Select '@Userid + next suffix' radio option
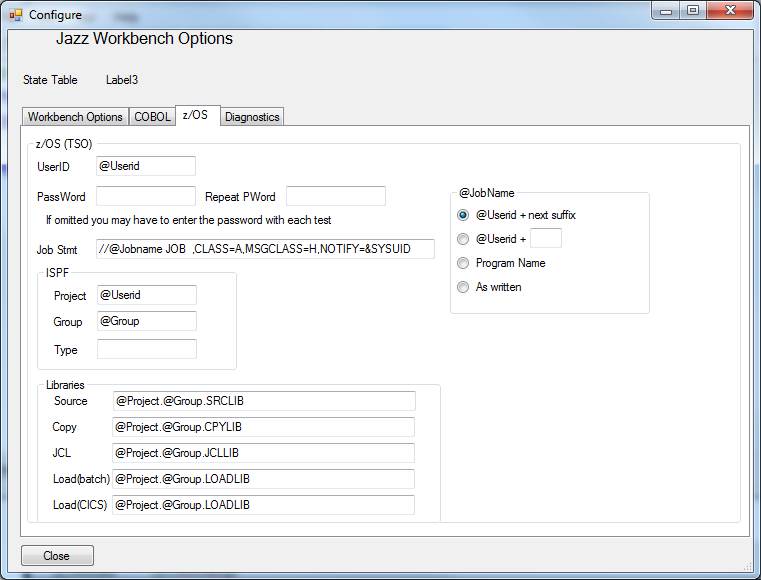This screenshot has width=761, height=580. (516, 215)
